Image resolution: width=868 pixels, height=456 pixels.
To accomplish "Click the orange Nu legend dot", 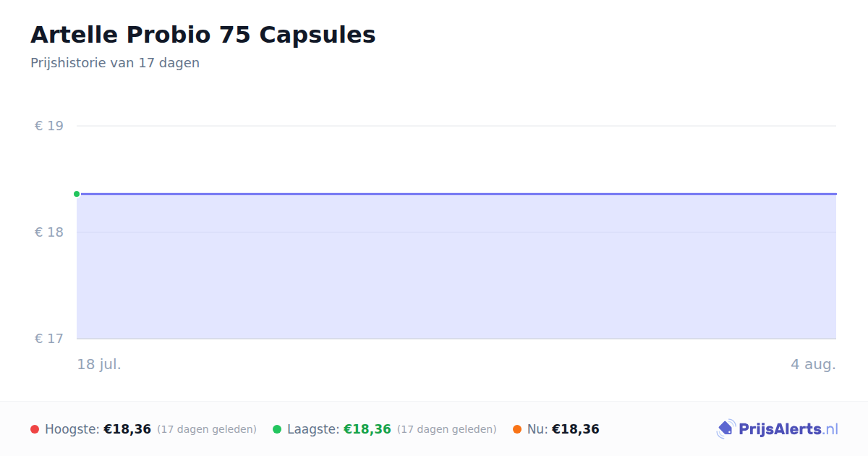I will 517,429.
